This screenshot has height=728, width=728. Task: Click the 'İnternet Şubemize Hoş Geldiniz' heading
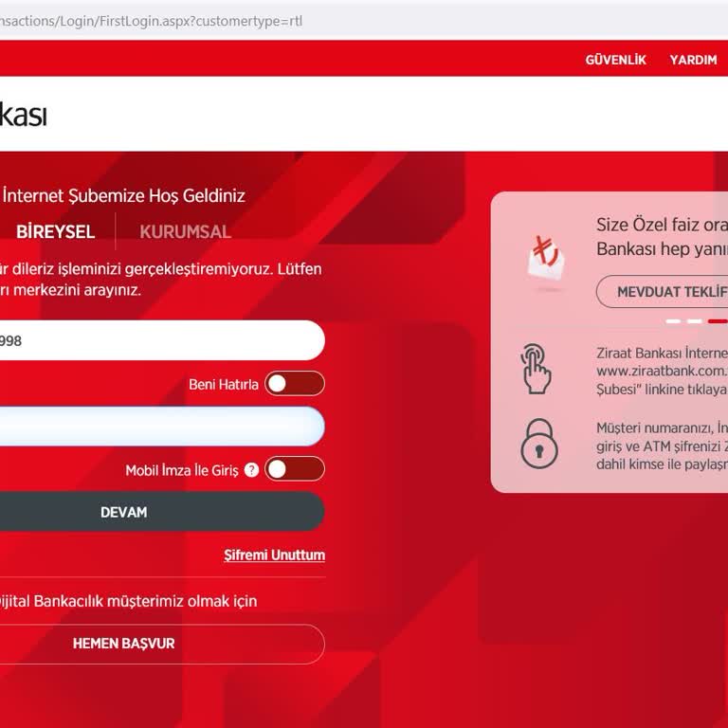tap(123, 195)
